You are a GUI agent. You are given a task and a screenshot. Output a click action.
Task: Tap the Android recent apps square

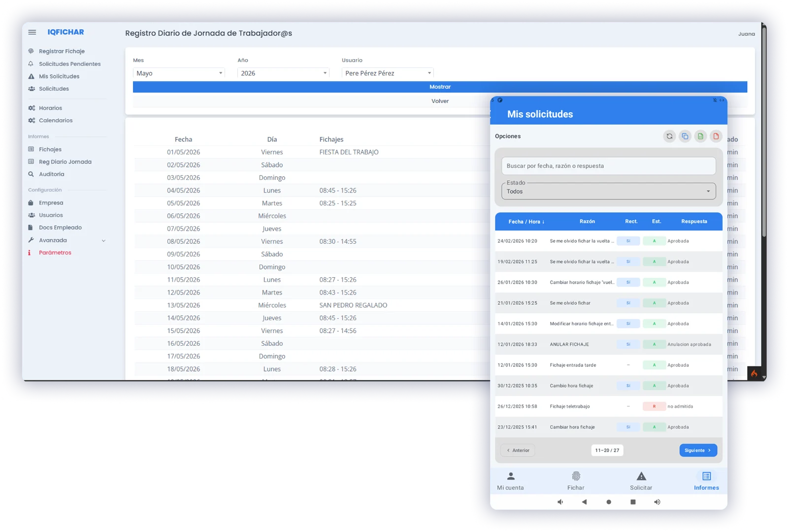click(x=633, y=502)
